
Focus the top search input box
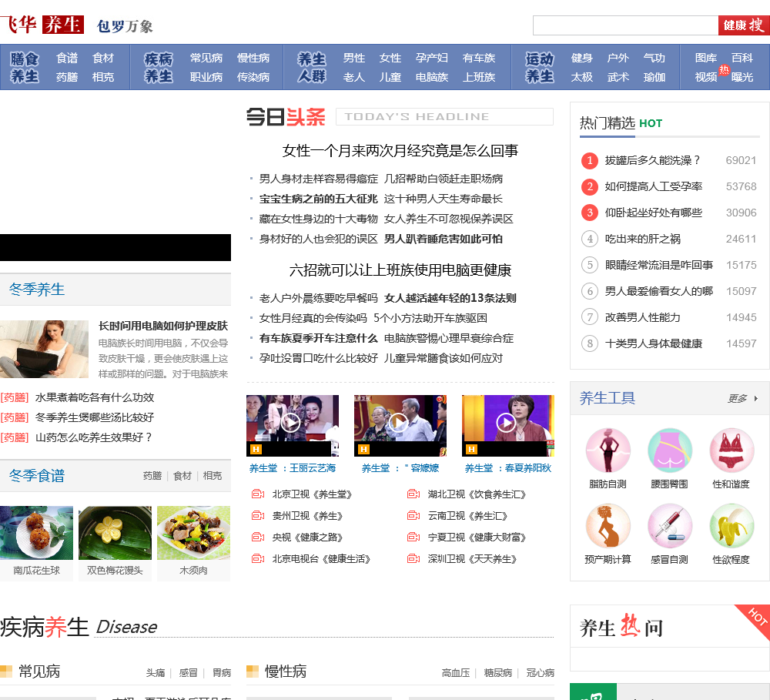625,25
